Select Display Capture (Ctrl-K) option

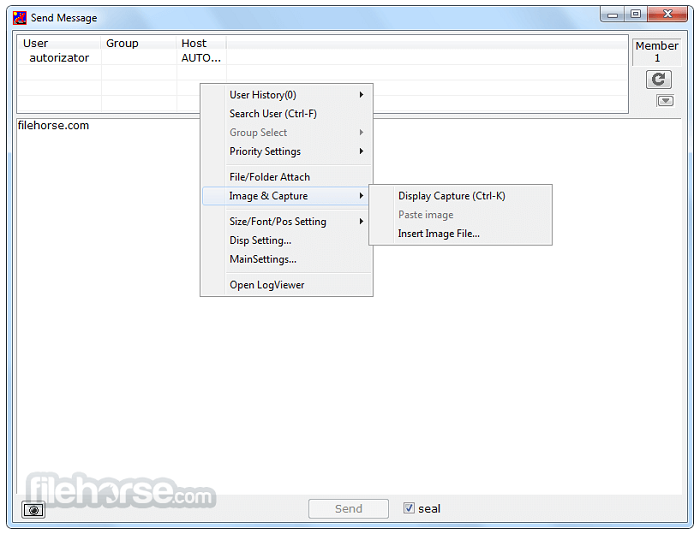pos(452,196)
